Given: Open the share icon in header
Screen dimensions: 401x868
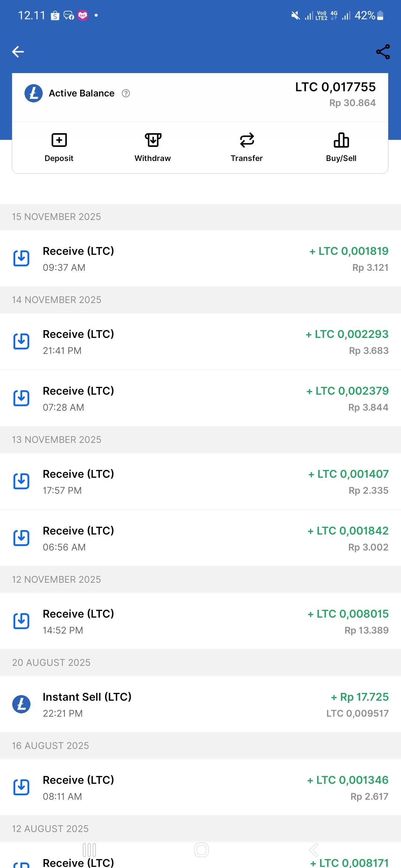Looking at the screenshot, I should tap(383, 52).
